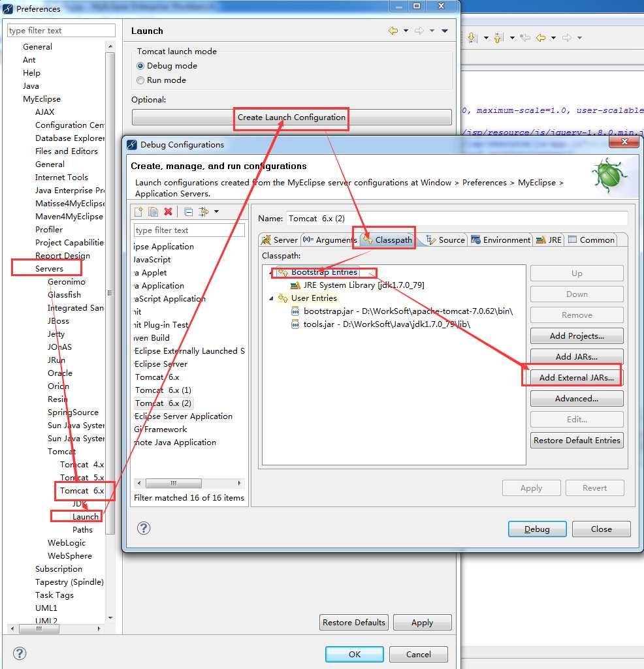
Task: Click Debug Configurations filter text field
Action: (189, 230)
